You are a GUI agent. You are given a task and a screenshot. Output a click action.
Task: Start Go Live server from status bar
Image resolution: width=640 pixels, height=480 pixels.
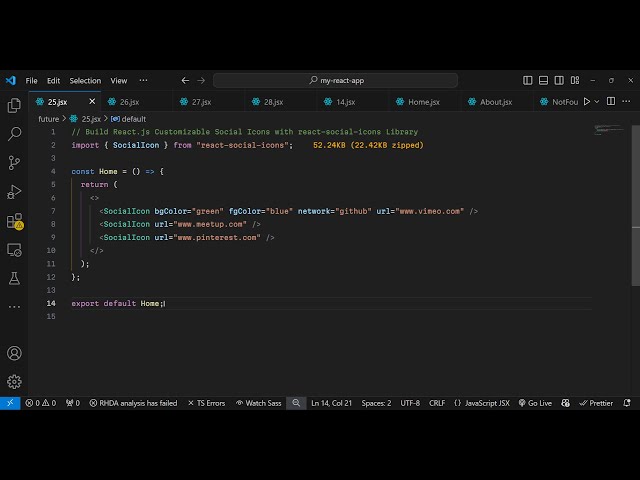[535, 403]
